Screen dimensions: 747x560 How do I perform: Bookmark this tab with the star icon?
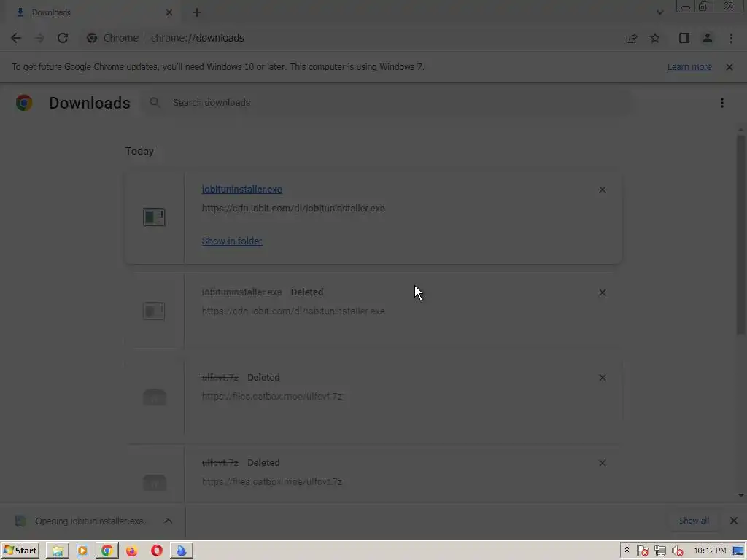[x=654, y=38]
